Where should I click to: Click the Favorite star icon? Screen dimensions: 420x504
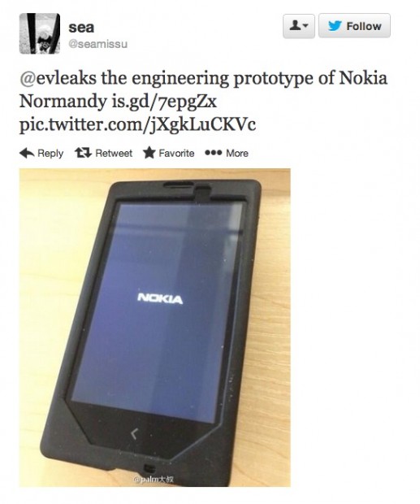pos(149,153)
